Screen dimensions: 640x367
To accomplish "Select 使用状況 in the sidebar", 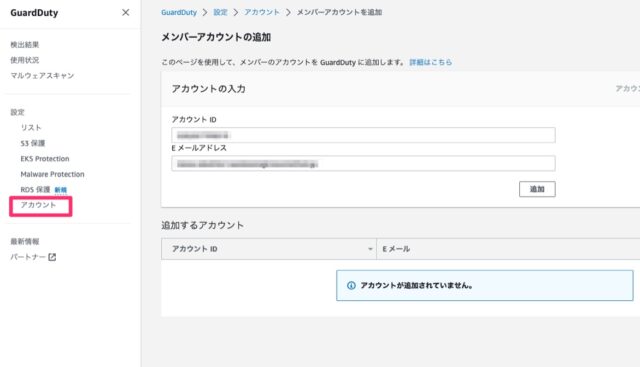I will coord(24,60).
